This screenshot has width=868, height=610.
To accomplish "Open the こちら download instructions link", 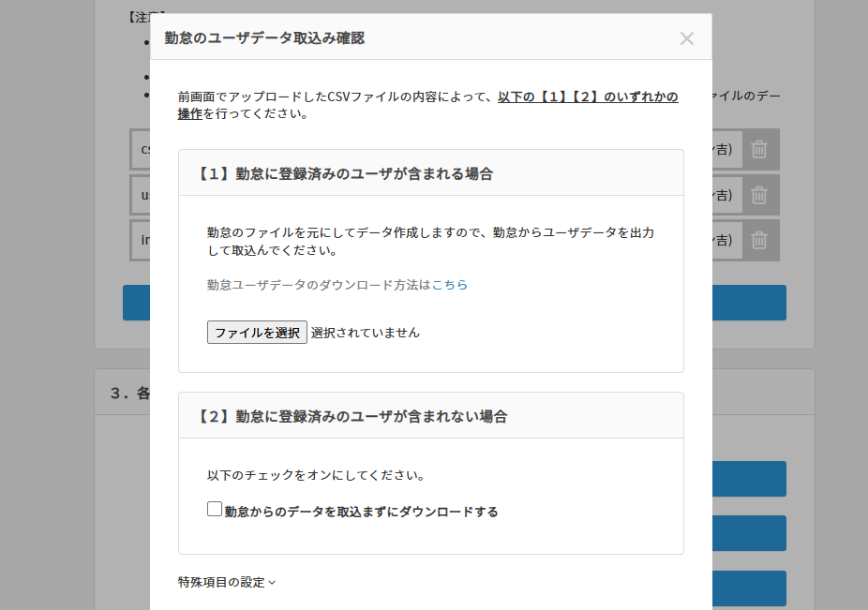I will (450, 285).
